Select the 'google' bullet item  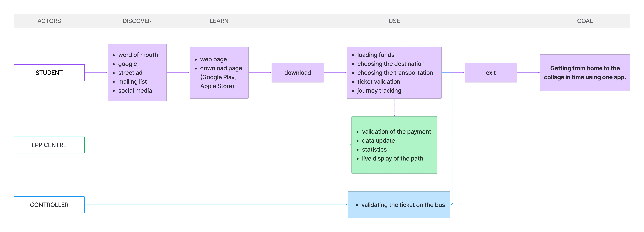[x=127, y=64]
